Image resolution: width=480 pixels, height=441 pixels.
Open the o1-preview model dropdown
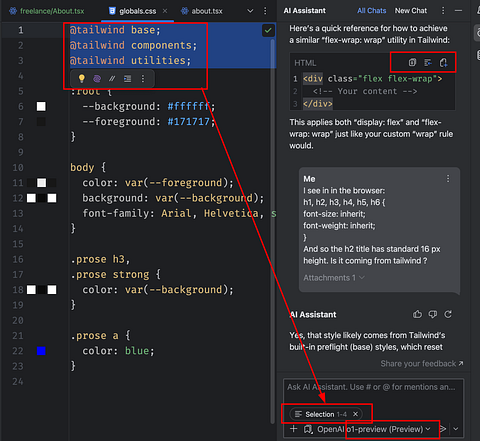click(389, 429)
